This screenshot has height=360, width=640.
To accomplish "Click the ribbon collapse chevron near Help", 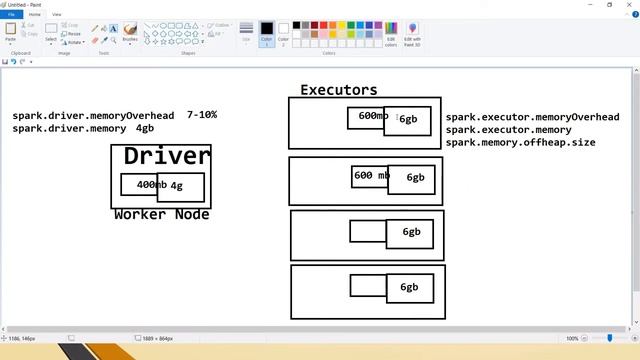I will point(627,14).
